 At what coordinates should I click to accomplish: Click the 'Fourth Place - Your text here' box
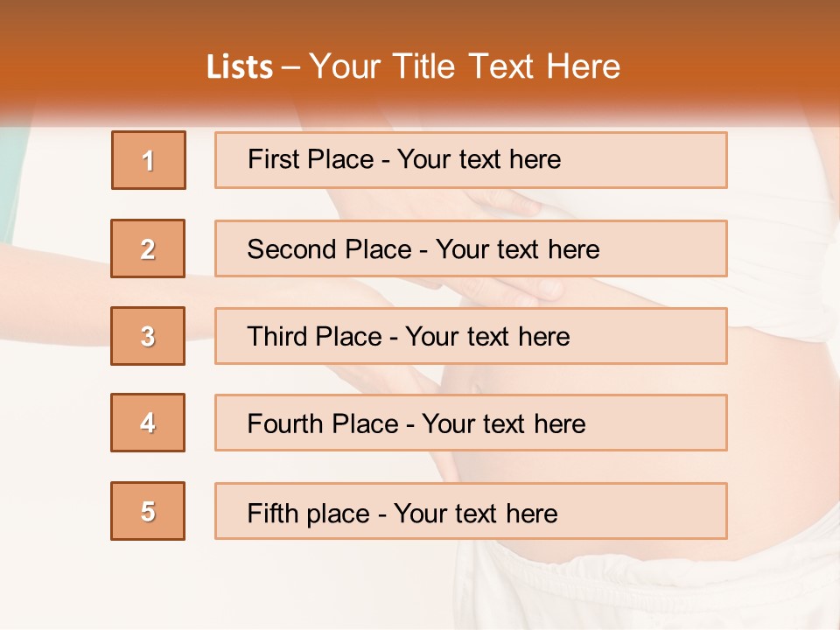(x=471, y=423)
